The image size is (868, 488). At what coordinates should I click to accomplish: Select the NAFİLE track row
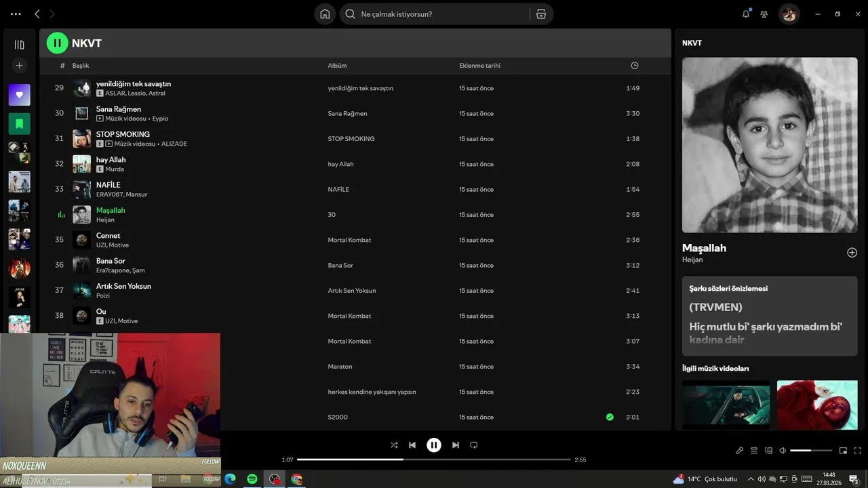[355, 189]
